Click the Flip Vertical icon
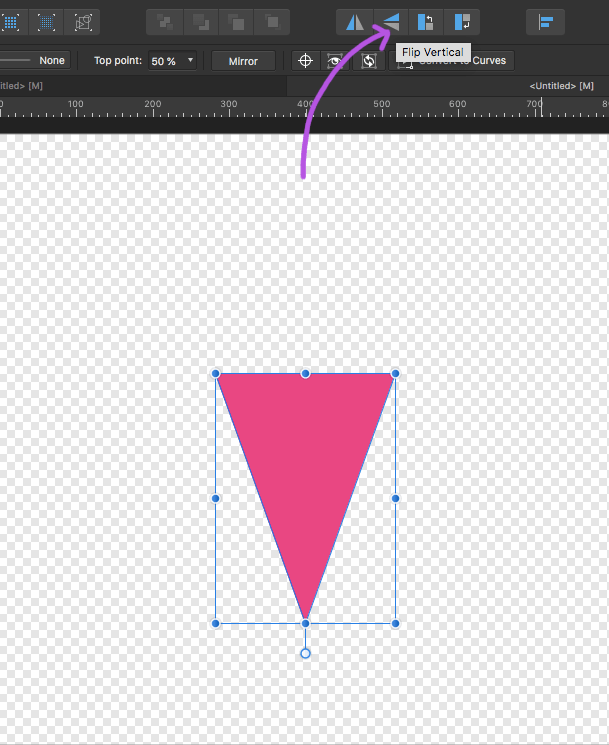The image size is (609, 745). point(390,22)
